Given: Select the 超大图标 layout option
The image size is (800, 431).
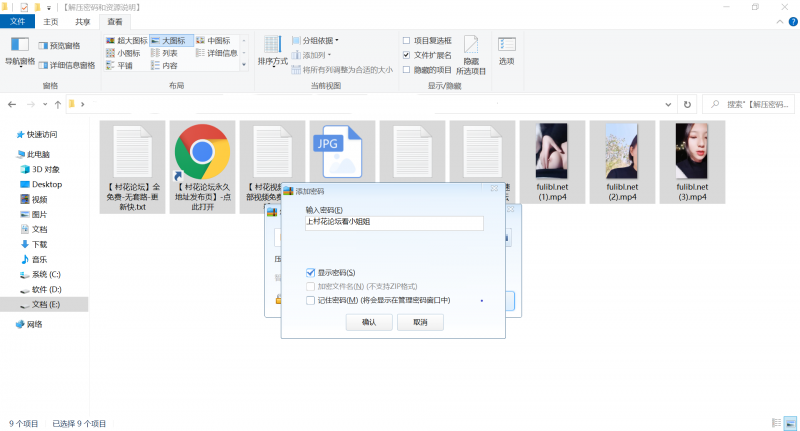Looking at the screenshot, I should [x=127, y=41].
